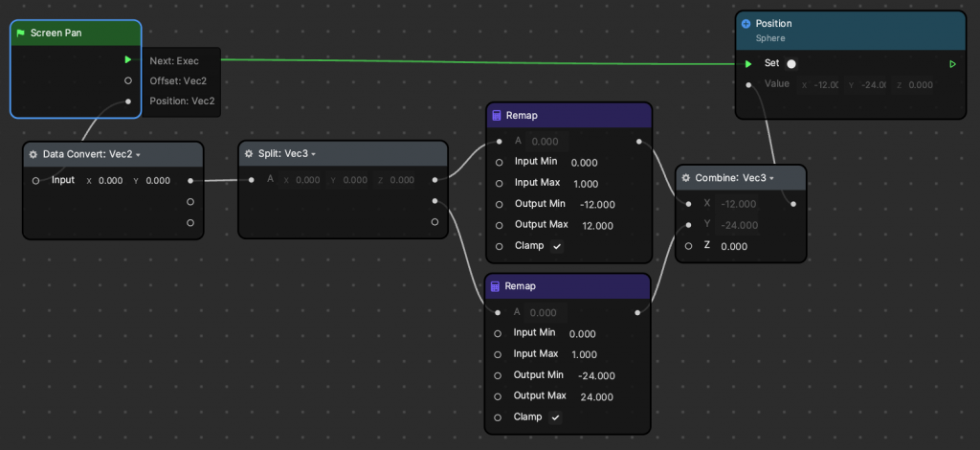
Task: Click the green flag icon on Screen Pan
Action: click(x=21, y=33)
